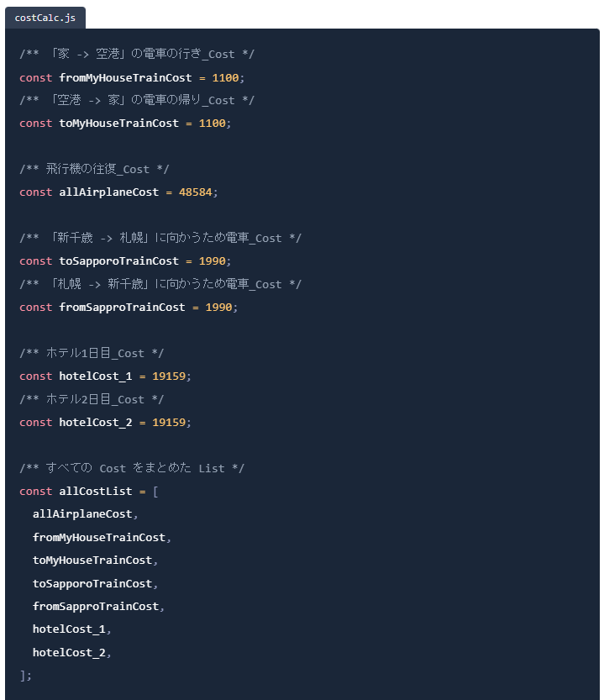Click the hotelCost_2 value 19159

click(x=169, y=423)
